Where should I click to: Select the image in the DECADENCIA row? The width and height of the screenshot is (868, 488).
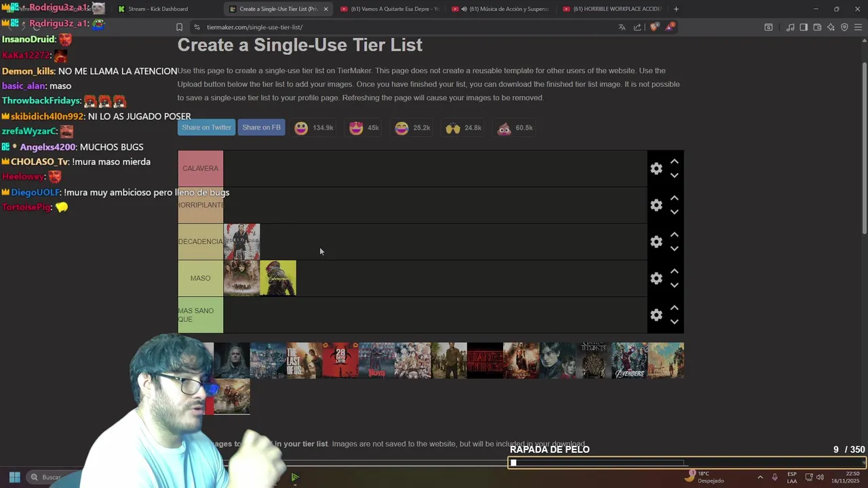[241, 242]
